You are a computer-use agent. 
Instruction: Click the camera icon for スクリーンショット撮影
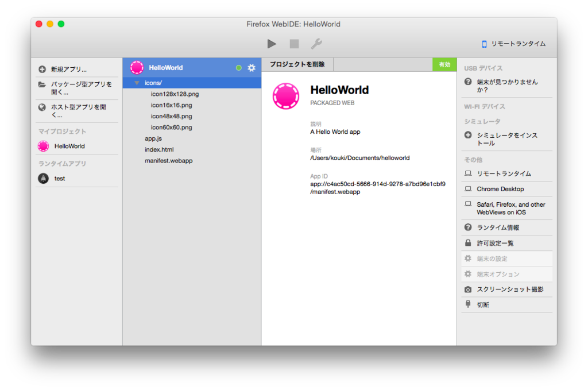click(468, 289)
